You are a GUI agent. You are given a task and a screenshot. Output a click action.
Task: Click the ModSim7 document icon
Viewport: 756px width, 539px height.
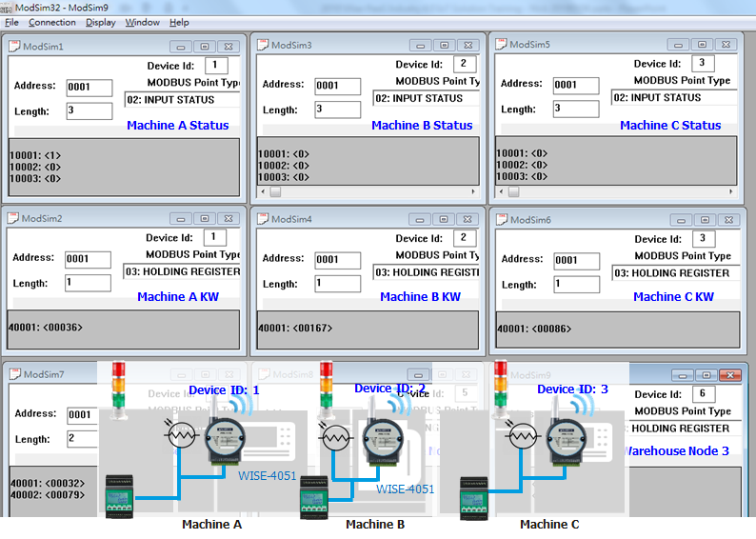point(15,373)
